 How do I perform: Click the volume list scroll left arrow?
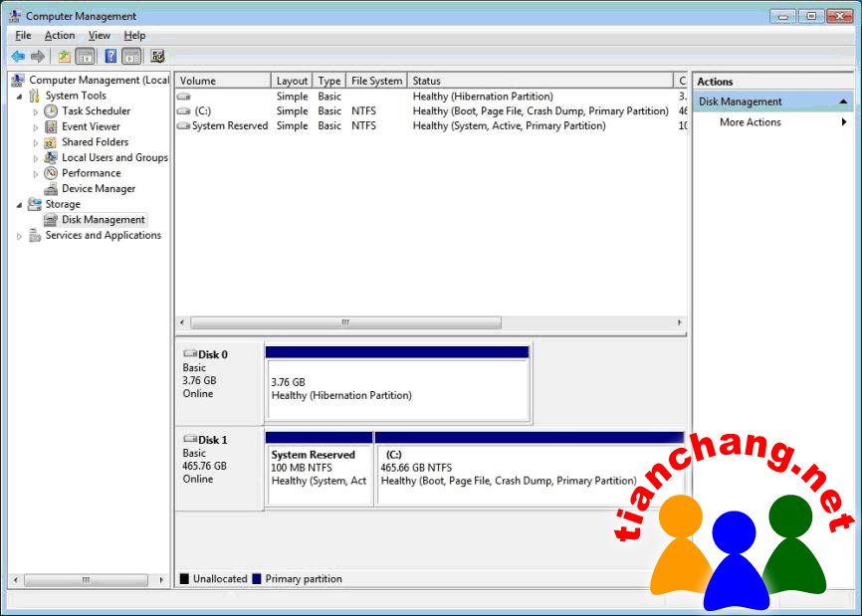182,322
